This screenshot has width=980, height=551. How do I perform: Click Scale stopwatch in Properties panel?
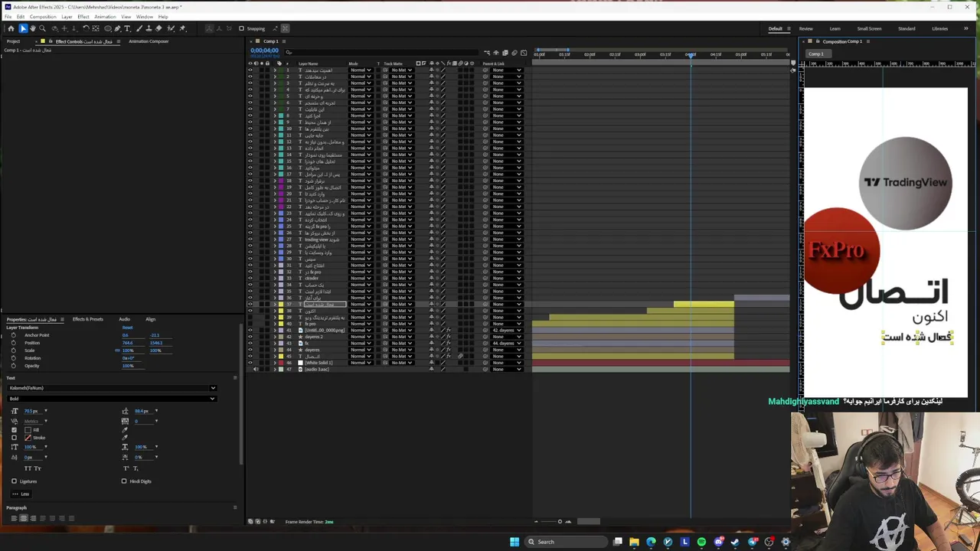click(13, 350)
